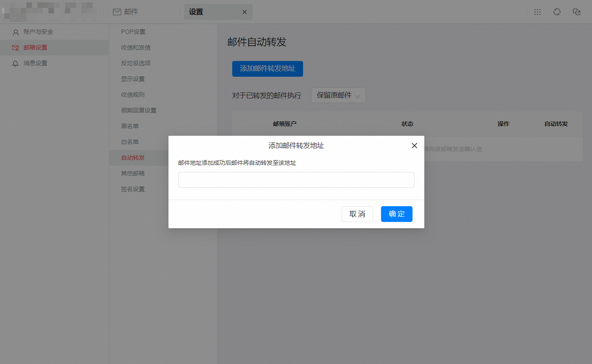Click the 状态 column header
The height and width of the screenshot is (364, 592).
407,124
